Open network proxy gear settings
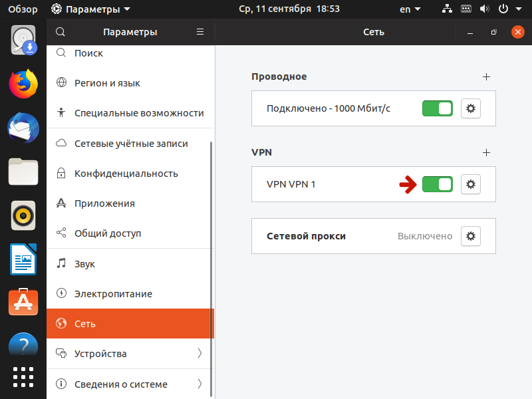Viewport: 532px width, 399px height. (x=471, y=236)
